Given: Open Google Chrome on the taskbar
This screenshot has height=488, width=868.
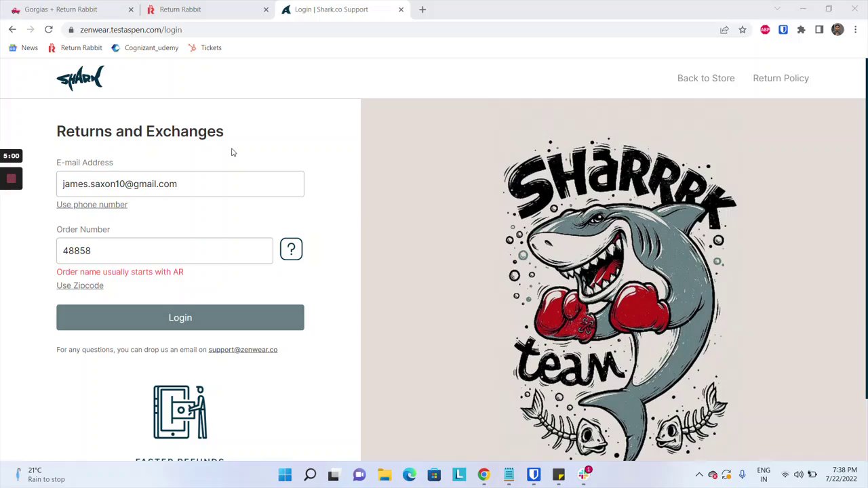Looking at the screenshot, I should point(484,474).
